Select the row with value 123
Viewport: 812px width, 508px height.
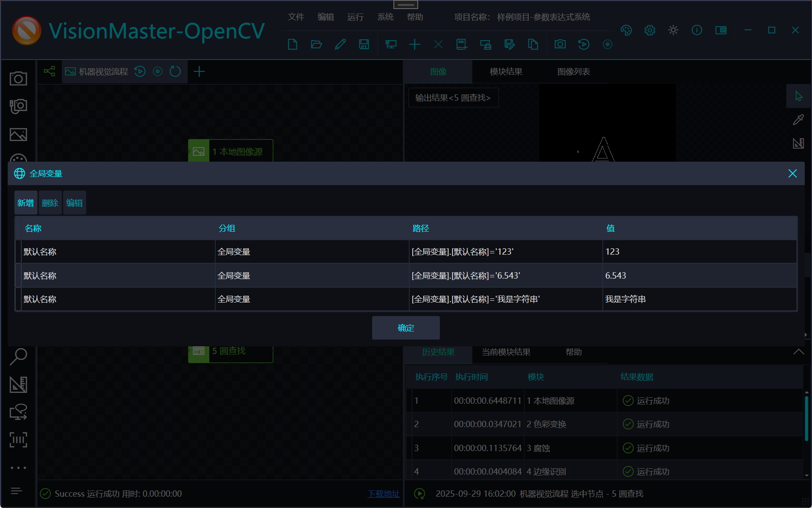tap(406, 252)
